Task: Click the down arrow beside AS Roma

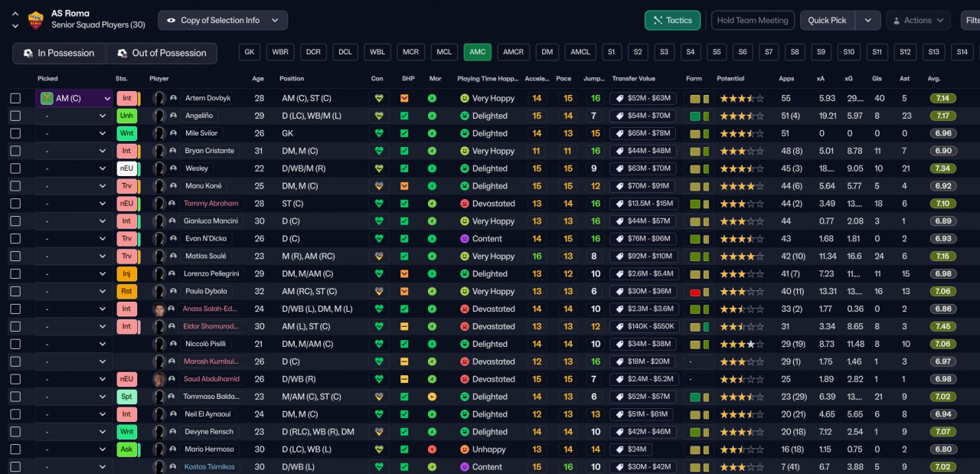Action: point(15,25)
